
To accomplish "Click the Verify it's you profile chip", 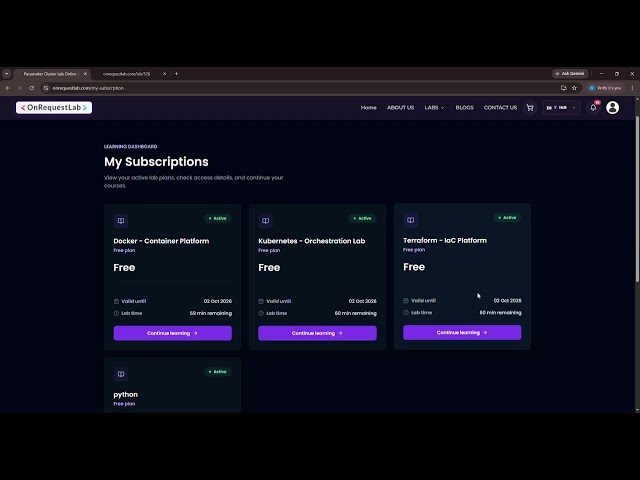I will (x=605, y=88).
